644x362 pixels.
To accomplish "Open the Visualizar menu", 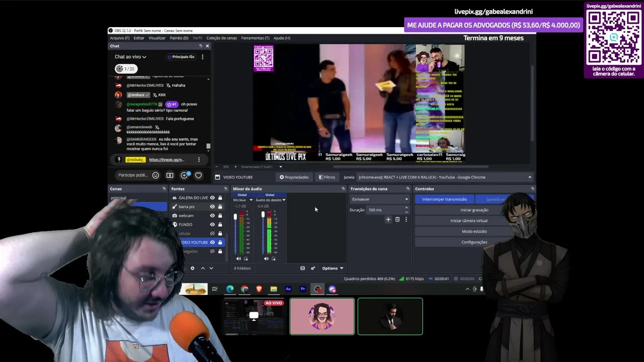I will 157,38.
